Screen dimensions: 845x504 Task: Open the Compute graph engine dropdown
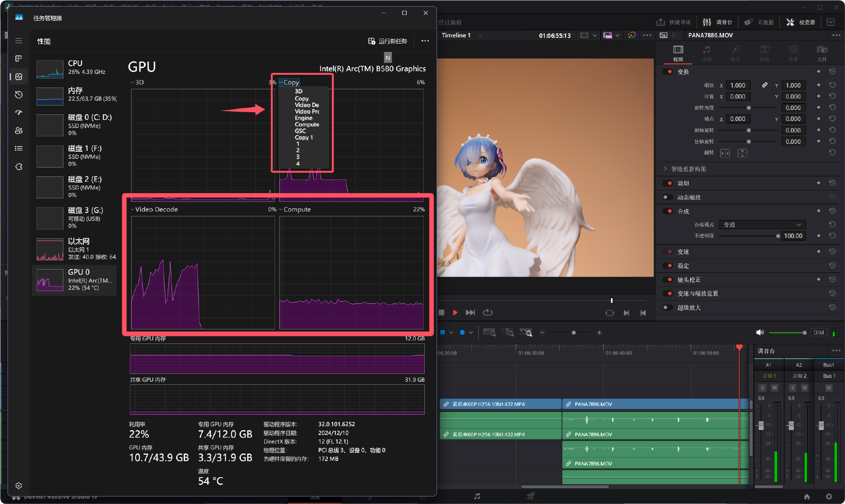click(295, 209)
